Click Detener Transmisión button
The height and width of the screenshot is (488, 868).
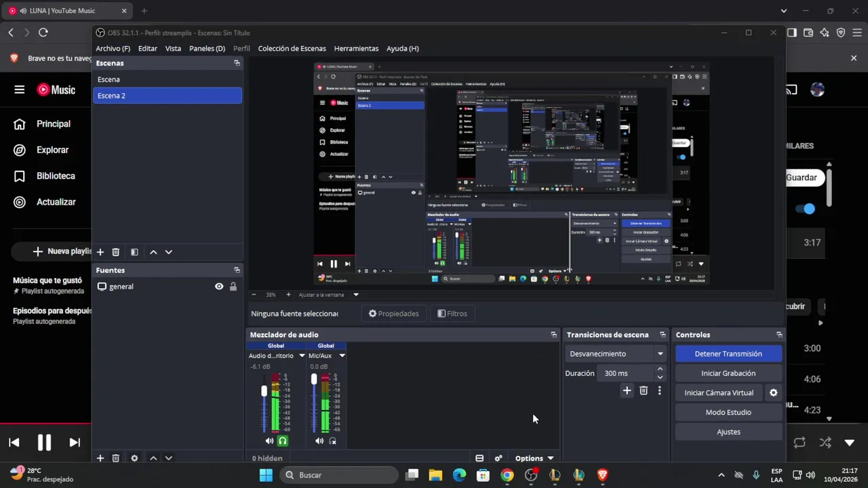(x=728, y=354)
